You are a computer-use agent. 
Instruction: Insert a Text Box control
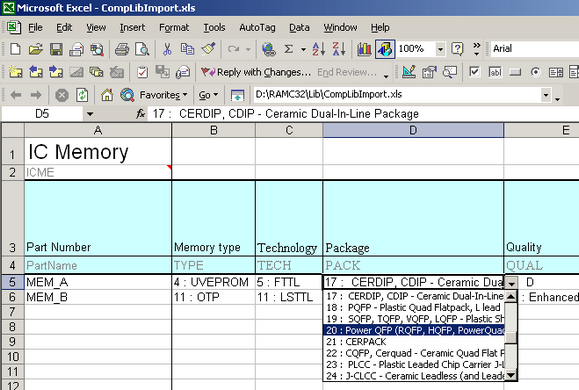click(x=495, y=72)
